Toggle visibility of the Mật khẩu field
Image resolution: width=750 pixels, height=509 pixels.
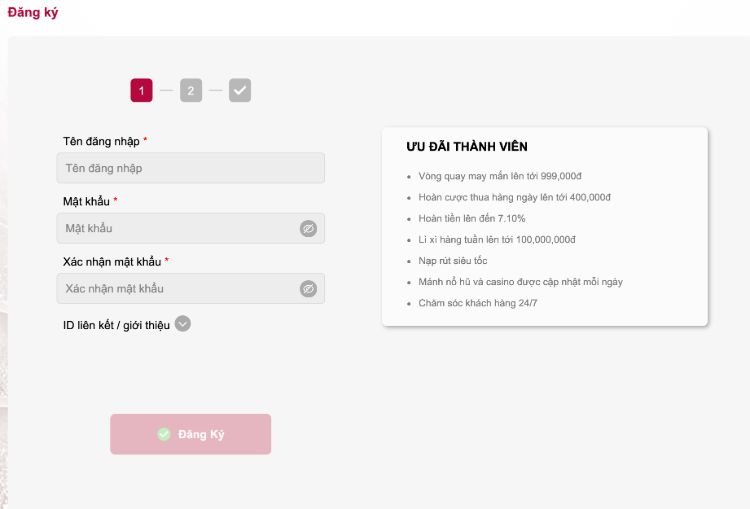tap(308, 229)
